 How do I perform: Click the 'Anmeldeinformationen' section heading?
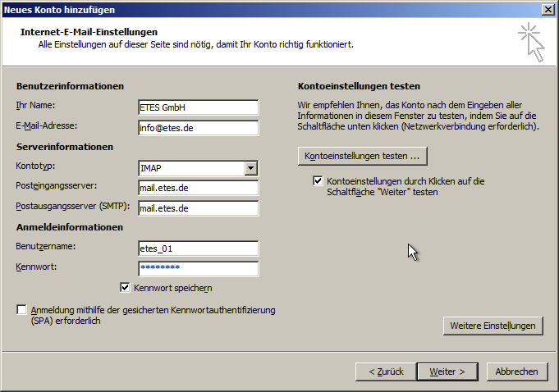[70, 227]
